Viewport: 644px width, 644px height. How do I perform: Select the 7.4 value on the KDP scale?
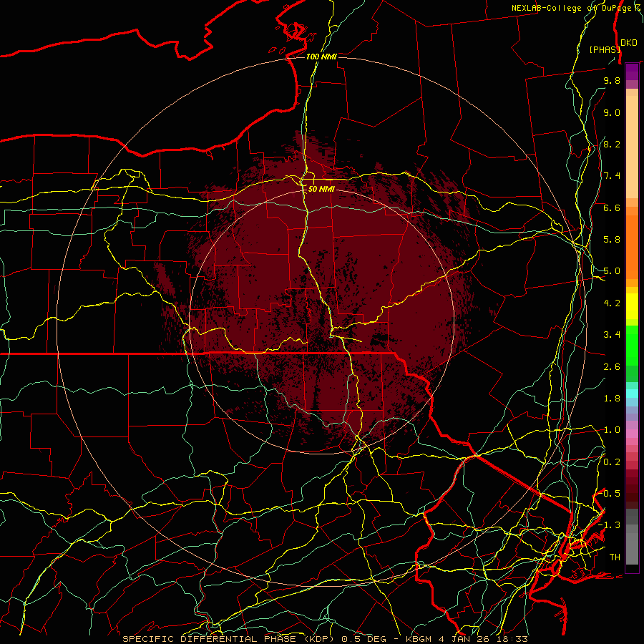pos(612,176)
